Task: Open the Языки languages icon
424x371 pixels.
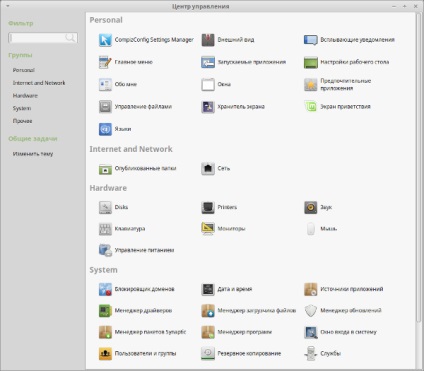Action: pos(105,129)
